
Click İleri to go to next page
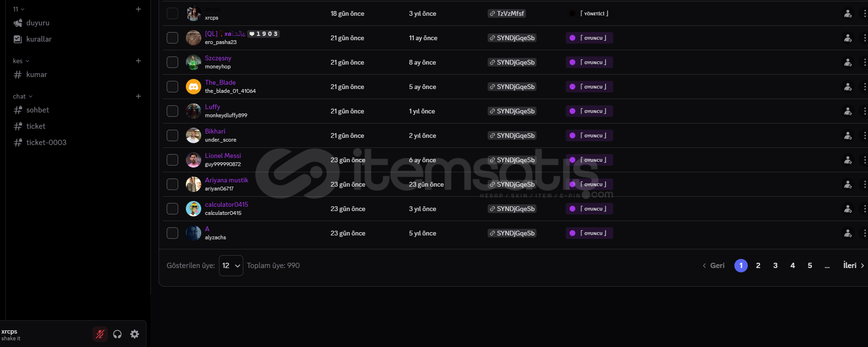[854, 266]
